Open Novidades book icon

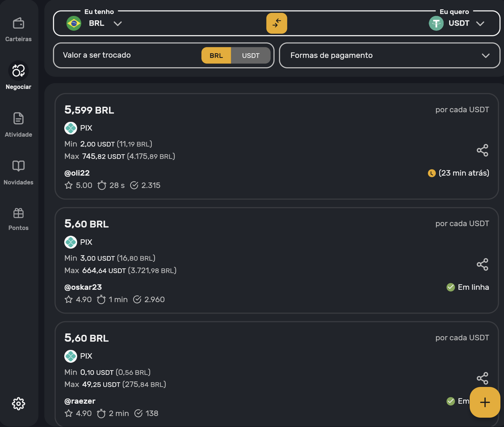point(18,166)
